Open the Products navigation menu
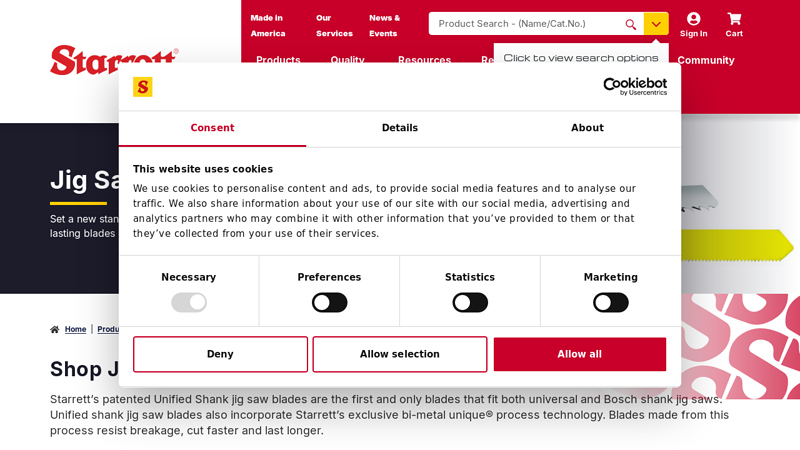The height and width of the screenshot is (450, 800). click(278, 60)
